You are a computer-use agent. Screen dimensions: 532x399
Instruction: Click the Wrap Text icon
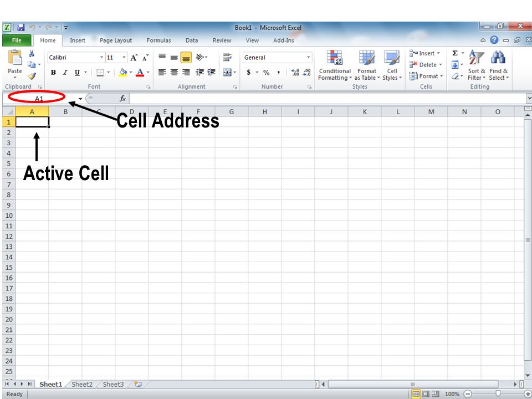click(227, 57)
